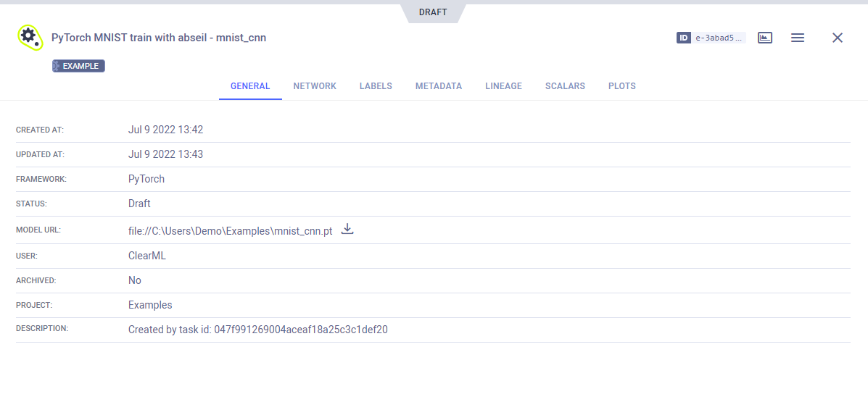
Task: Switch to the NETWORK tab
Action: point(315,86)
